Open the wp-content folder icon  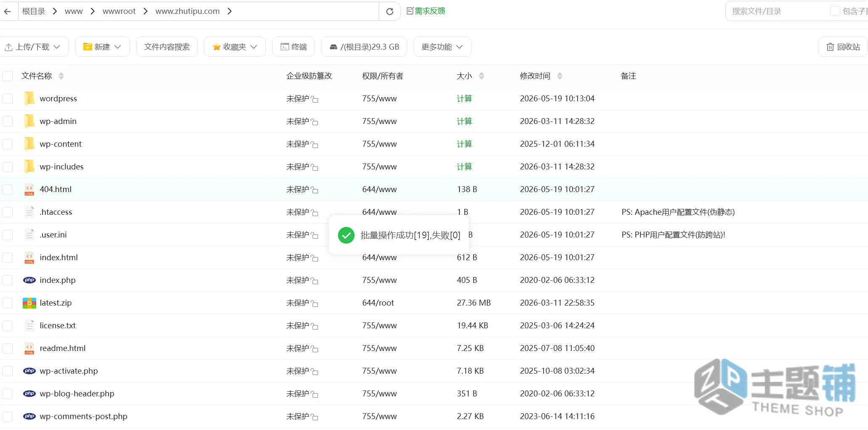coord(29,144)
